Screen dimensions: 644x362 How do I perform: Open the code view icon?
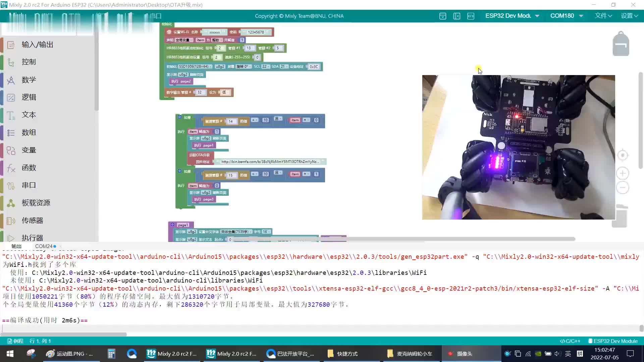coord(471,16)
